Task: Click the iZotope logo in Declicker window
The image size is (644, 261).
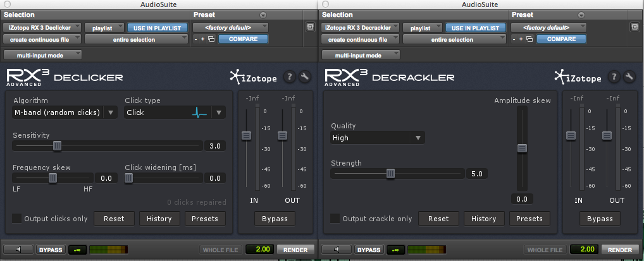Action: (x=253, y=77)
